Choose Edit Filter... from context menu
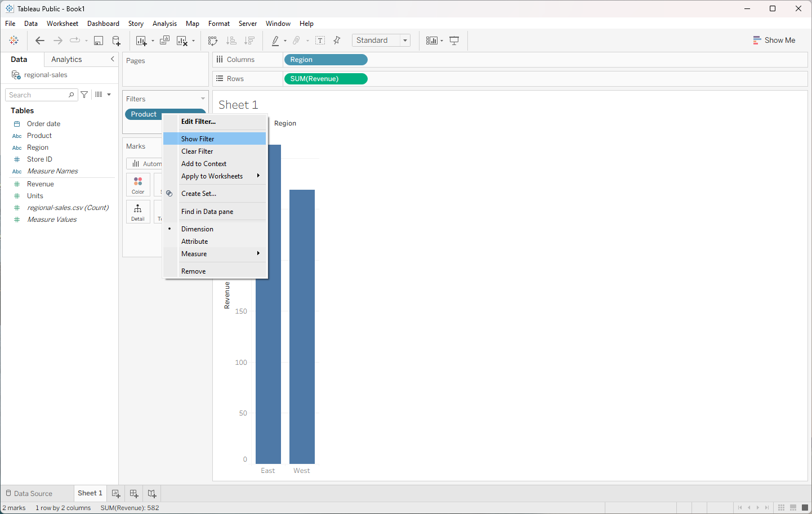The height and width of the screenshot is (514, 812). pyautogui.click(x=215, y=122)
